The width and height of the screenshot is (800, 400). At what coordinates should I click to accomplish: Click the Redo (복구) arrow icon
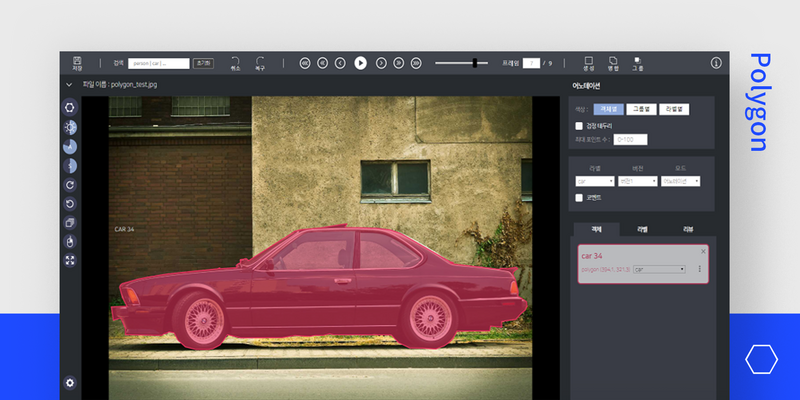point(260,60)
